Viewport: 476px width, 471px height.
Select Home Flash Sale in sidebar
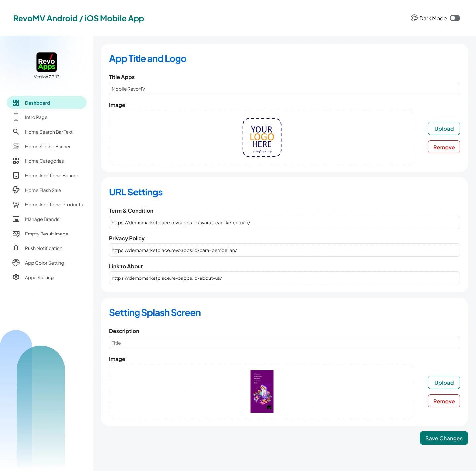coord(47,190)
